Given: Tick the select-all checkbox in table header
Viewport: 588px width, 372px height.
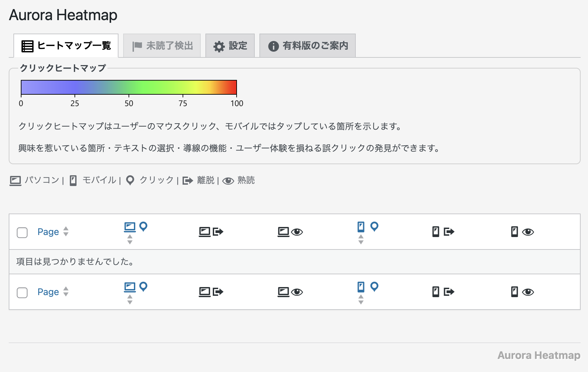Looking at the screenshot, I should point(22,232).
